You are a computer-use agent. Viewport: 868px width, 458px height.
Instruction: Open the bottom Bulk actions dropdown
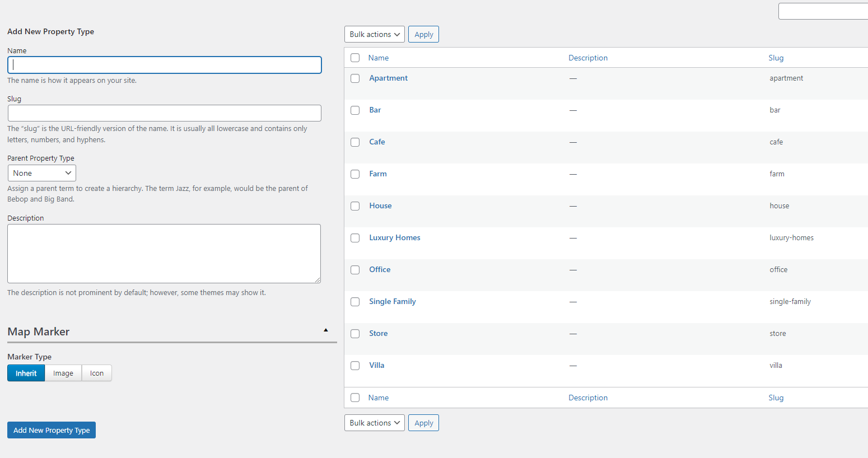click(374, 423)
